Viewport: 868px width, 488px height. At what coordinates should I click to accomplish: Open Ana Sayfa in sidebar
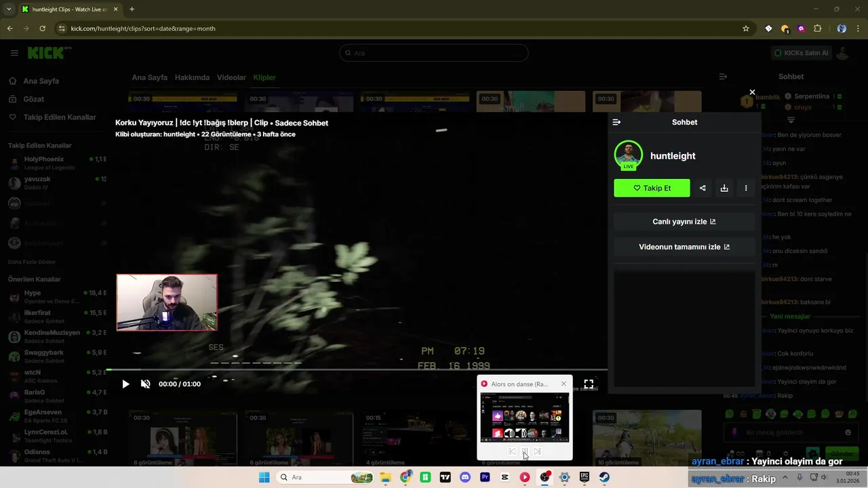41,81
